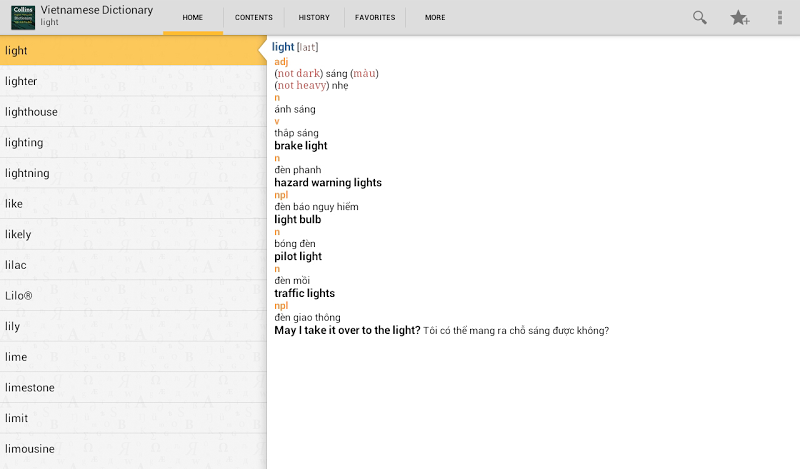Image resolution: width=800 pixels, height=469 pixels.
Task: Select the Home tab
Action: [193, 17]
